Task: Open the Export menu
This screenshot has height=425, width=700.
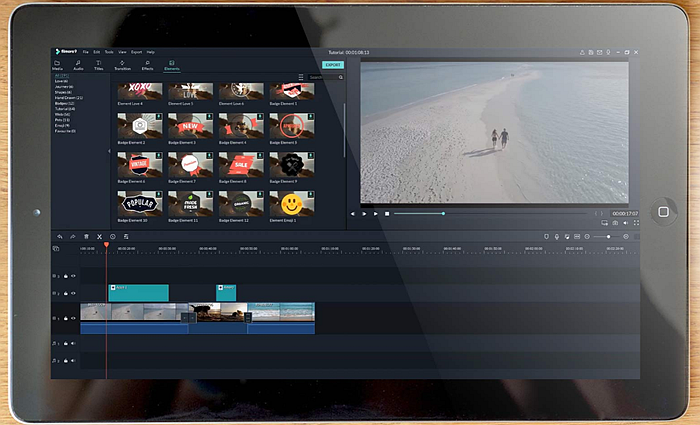Action: click(137, 52)
